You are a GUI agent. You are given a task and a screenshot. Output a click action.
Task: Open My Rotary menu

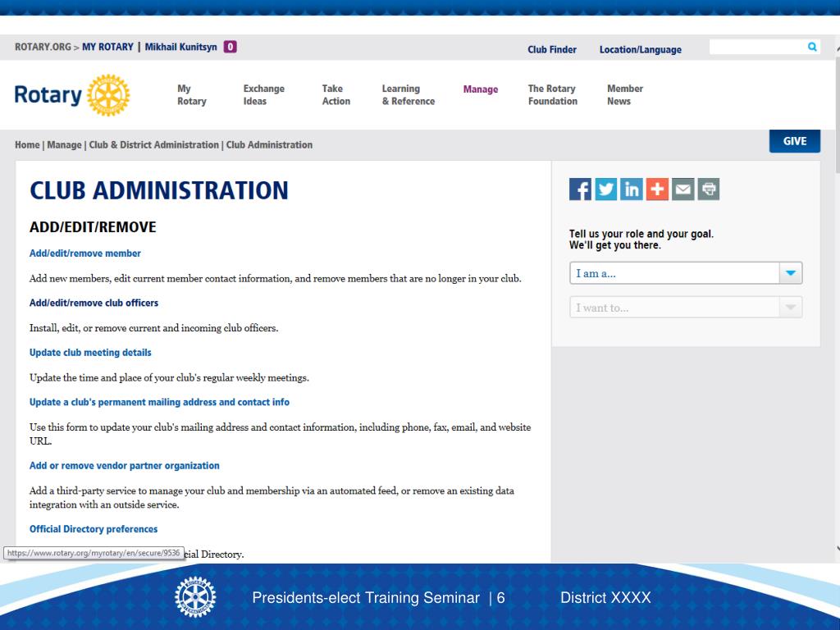192,95
